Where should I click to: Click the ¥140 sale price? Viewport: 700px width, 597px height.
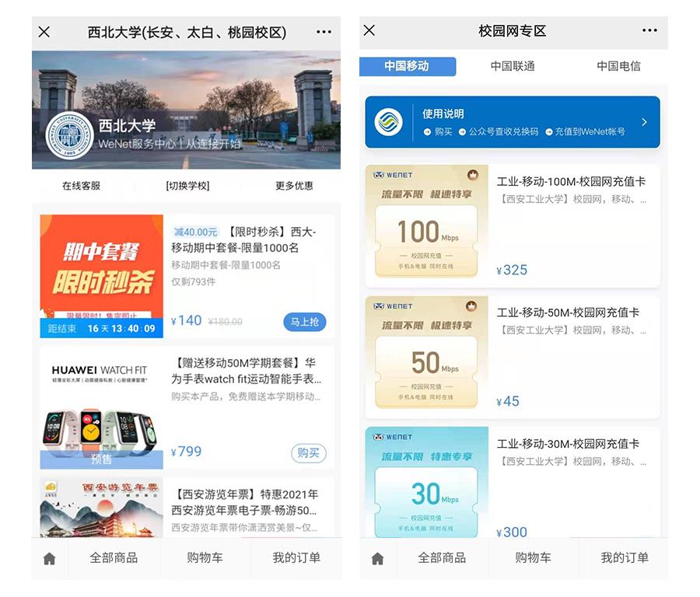186,321
